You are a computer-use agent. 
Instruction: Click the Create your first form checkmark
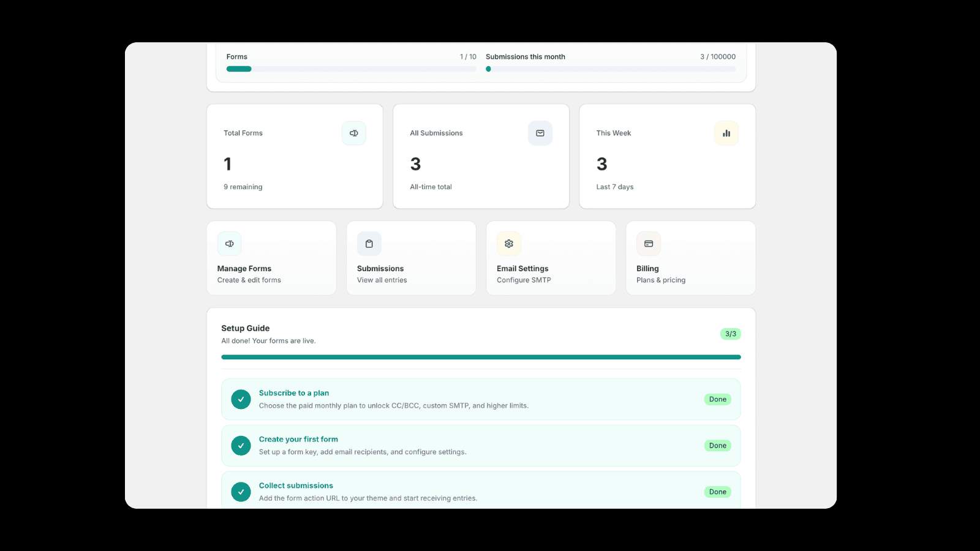pos(241,446)
